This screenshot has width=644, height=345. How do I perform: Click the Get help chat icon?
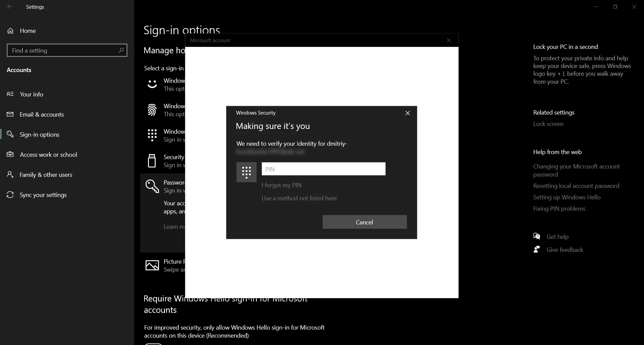pyautogui.click(x=537, y=236)
